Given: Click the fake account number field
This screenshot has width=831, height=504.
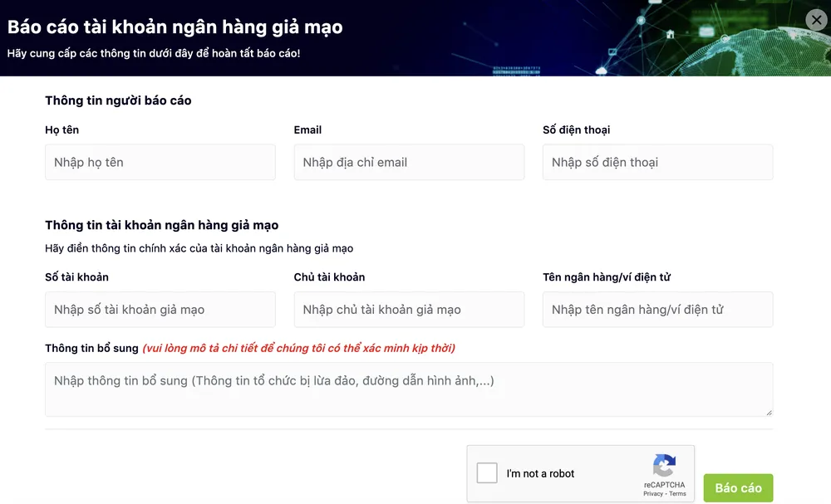Looking at the screenshot, I should pyautogui.click(x=160, y=309).
